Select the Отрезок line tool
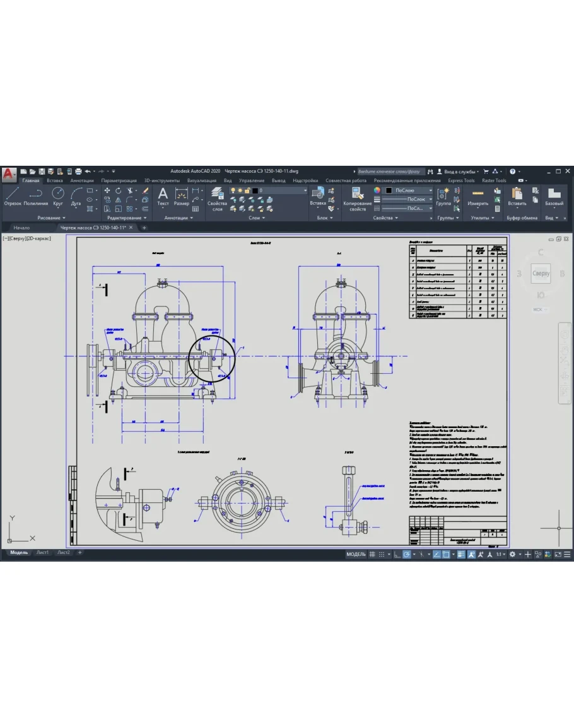The image size is (574, 728). pyautogui.click(x=13, y=195)
